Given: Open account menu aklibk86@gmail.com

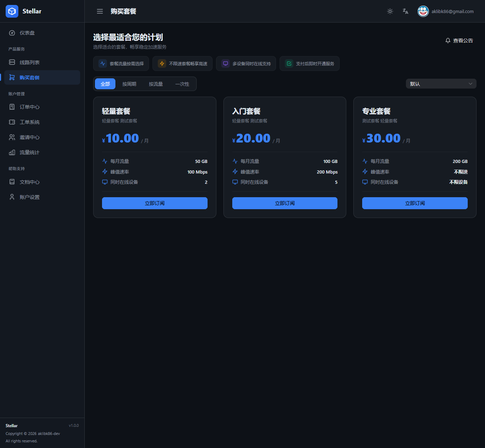Looking at the screenshot, I should tap(453, 11).
